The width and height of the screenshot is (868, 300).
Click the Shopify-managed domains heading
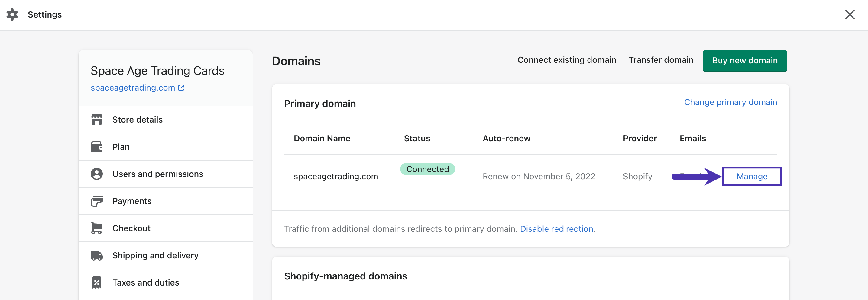point(345,276)
